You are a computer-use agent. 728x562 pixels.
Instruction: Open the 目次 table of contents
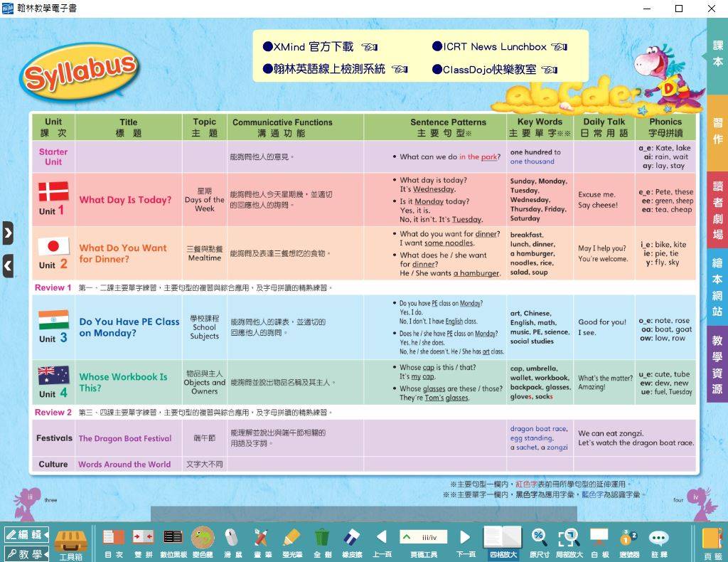tap(113, 543)
